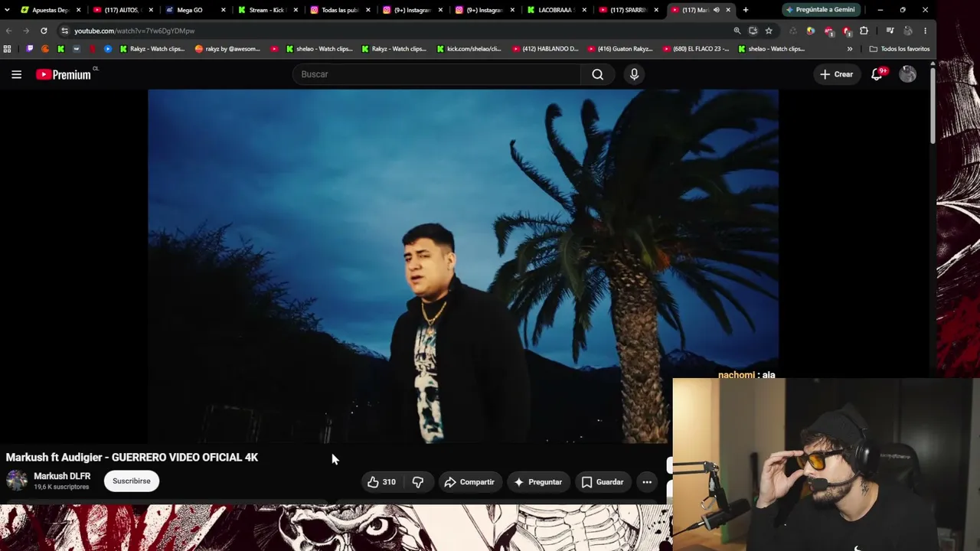Go forward in browser history
The height and width of the screenshot is (551, 980).
click(26, 31)
